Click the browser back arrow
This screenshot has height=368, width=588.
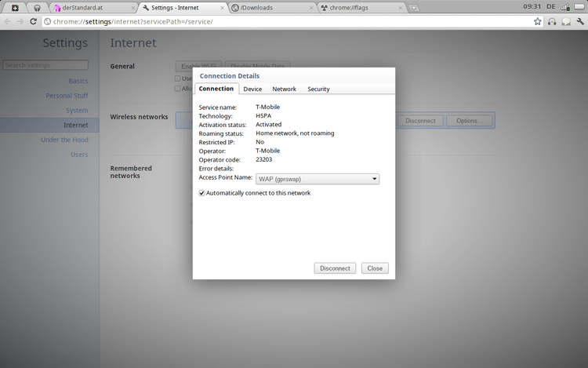(x=8, y=21)
